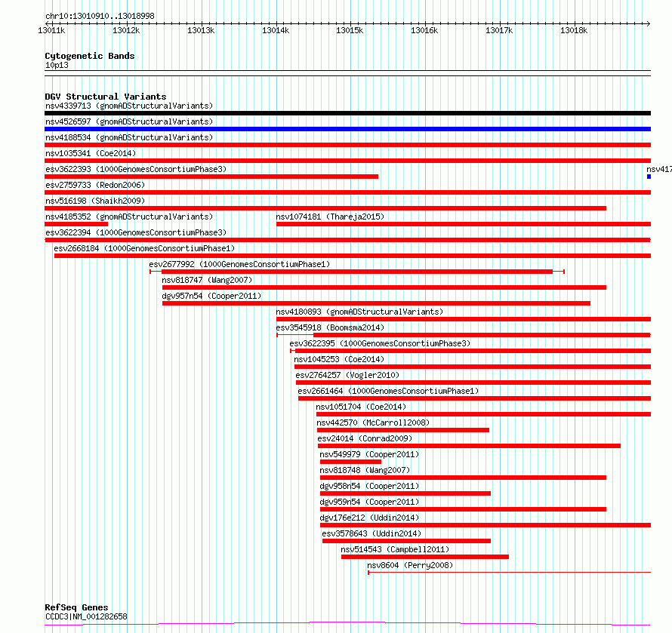Click the 13018k ruler position
Image resolution: width=672 pixels, height=633 pixels.
574,30
